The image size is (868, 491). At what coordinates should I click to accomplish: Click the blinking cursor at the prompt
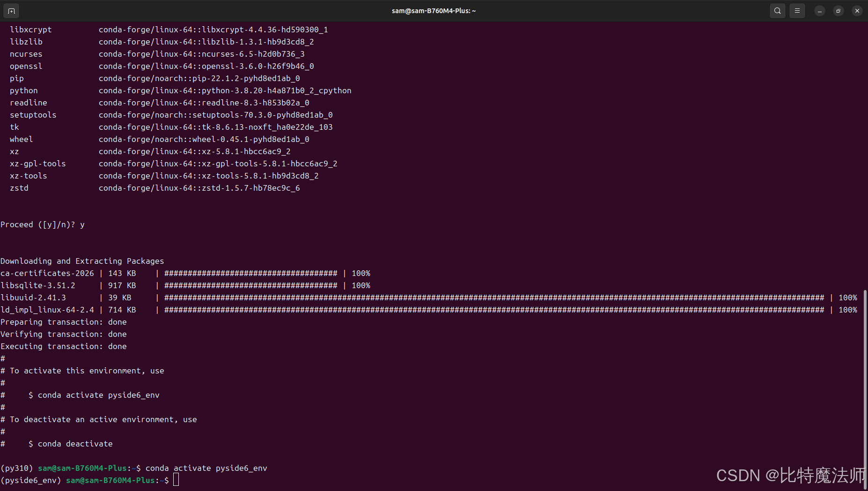(177, 480)
